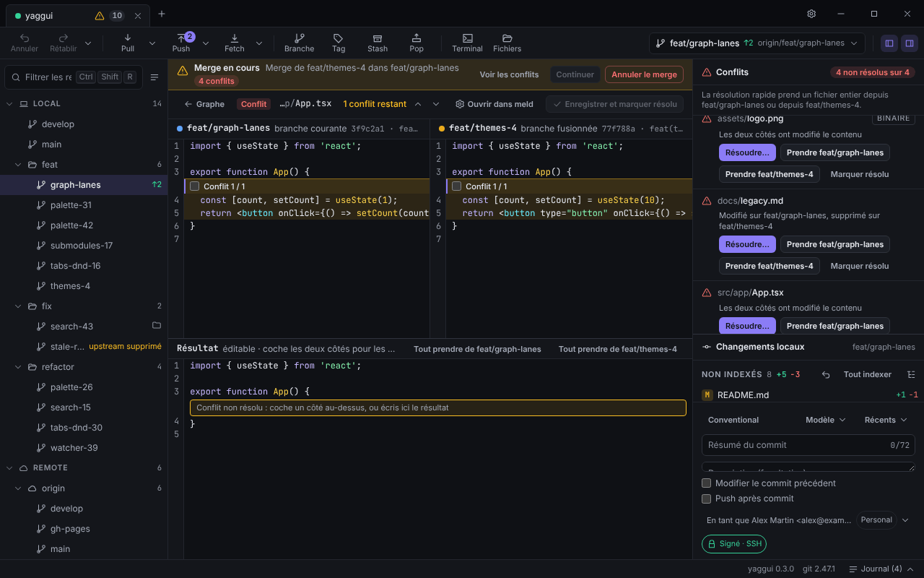Click the Pull toolbar icon
924x578 pixels.
(128, 38)
